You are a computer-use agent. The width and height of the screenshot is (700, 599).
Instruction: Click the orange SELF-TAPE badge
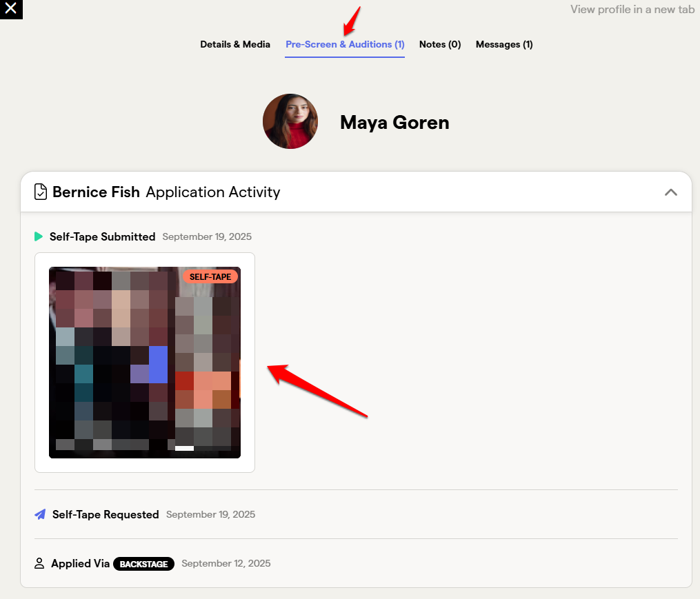pos(210,276)
